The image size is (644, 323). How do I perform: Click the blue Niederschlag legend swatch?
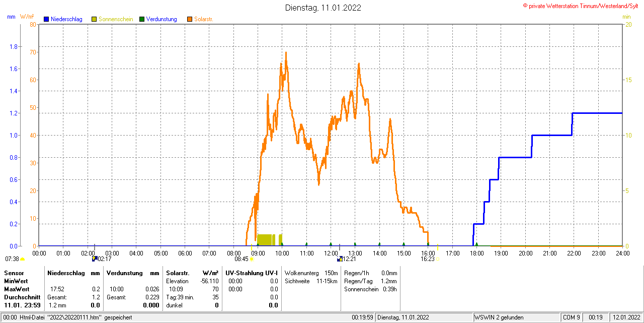click(x=46, y=19)
